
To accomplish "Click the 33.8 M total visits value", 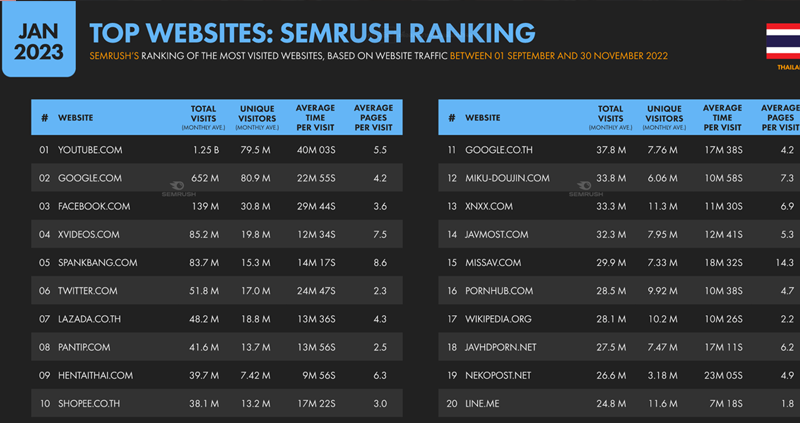I will click(611, 178).
